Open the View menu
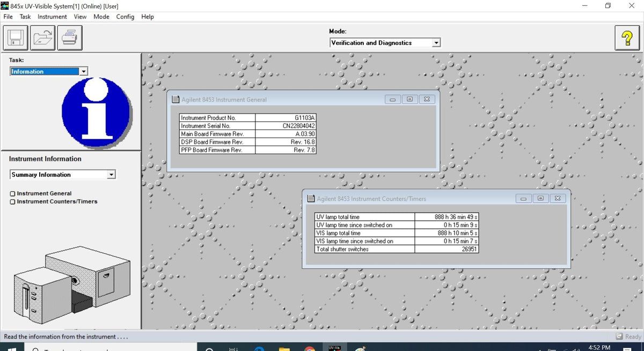 click(80, 17)
